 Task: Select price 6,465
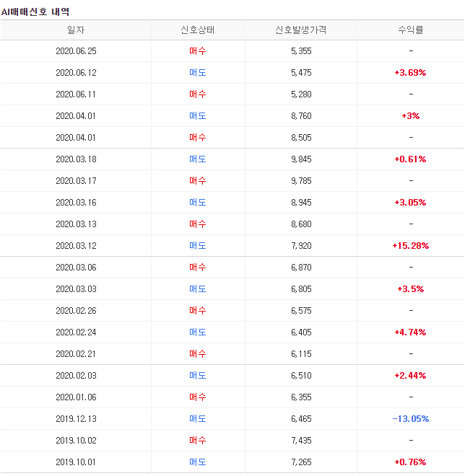coord(301,419)
